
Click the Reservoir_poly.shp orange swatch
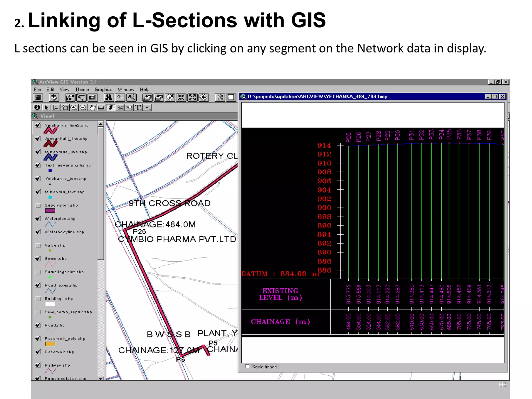tap(50, 344)
